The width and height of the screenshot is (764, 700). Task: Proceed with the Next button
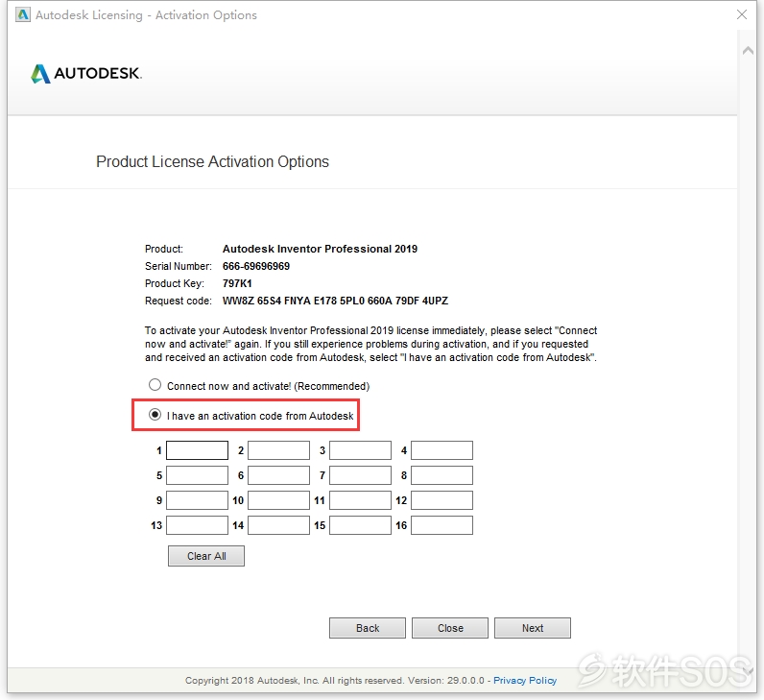coord(533,628)
